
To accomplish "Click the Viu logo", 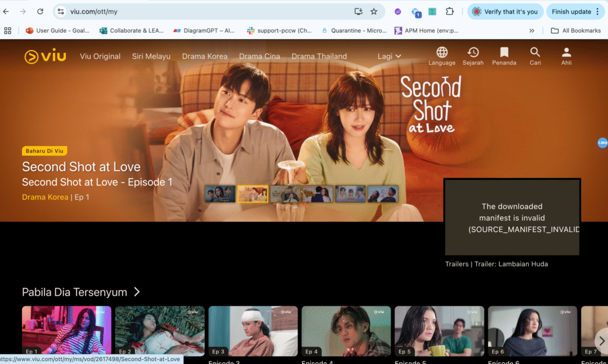I will tap(45, 56).
